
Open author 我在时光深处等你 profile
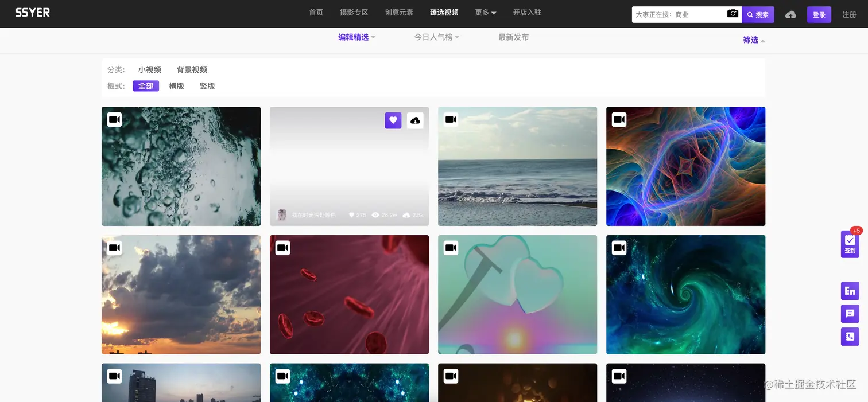[313, 215]
